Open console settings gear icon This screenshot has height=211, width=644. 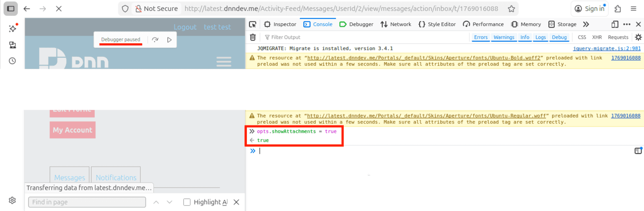638,37
